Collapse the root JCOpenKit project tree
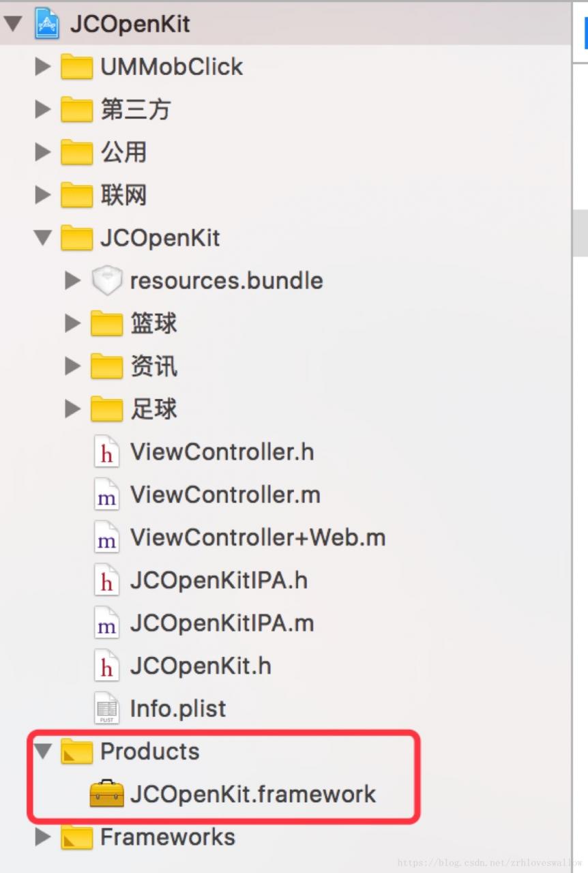 (13, 25)
